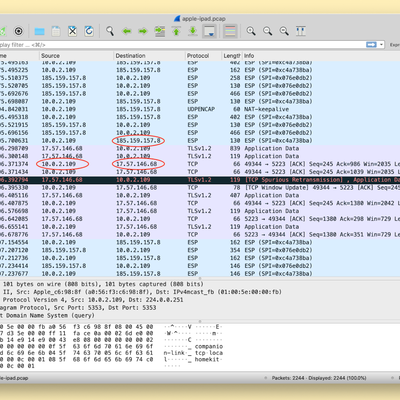Apply the display filter arrow button
Screen dimensions: 400x400
(371, 45)
